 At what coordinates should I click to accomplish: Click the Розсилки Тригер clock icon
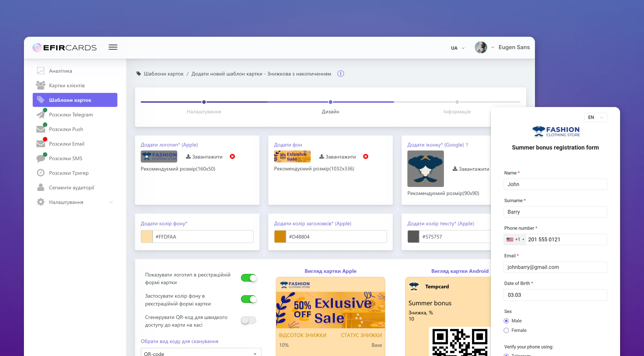pos(40,173)
